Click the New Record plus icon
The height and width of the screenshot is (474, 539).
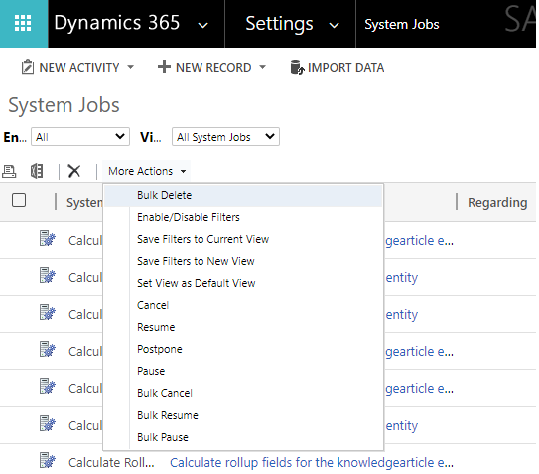(x=164, y=67)
